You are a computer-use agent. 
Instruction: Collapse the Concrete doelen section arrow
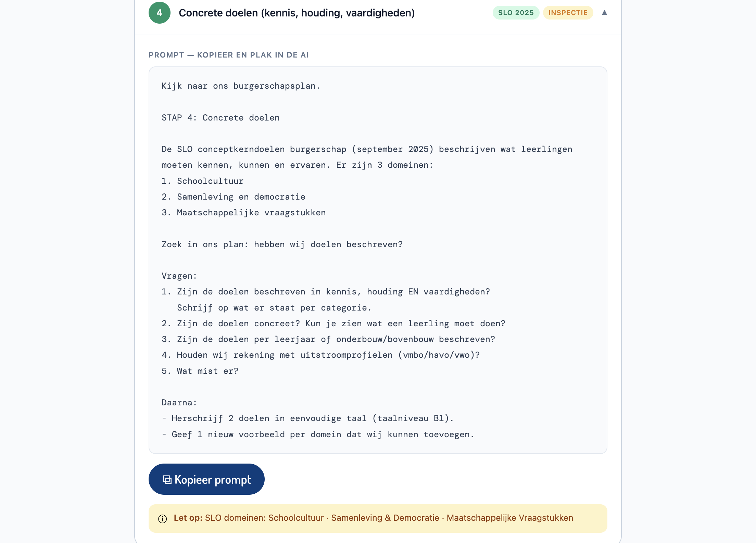pyautogui.click(x=604, y=13)
